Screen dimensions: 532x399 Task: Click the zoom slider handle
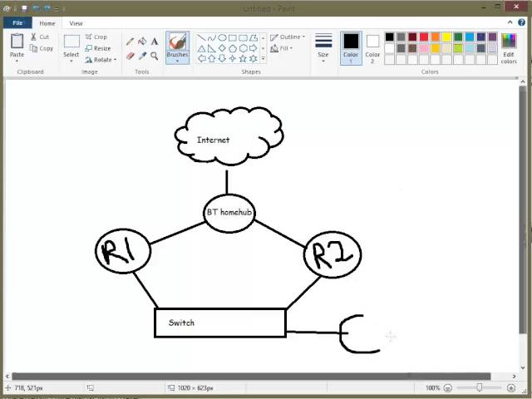click(x=480, y=387)
